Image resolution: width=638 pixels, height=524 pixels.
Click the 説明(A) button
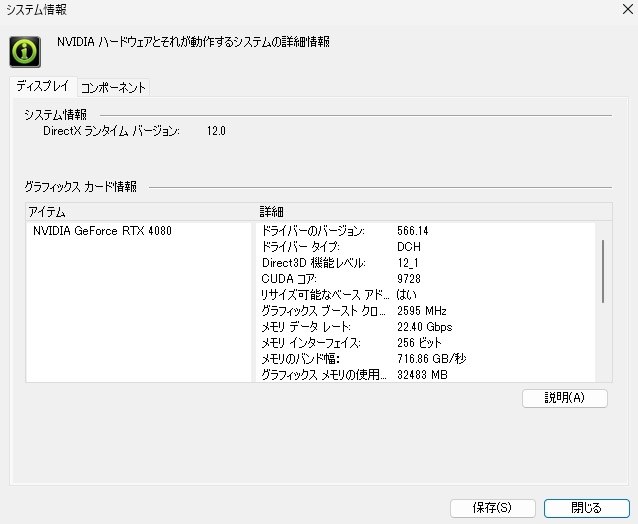pyautogui.click(x=564, y=397)
